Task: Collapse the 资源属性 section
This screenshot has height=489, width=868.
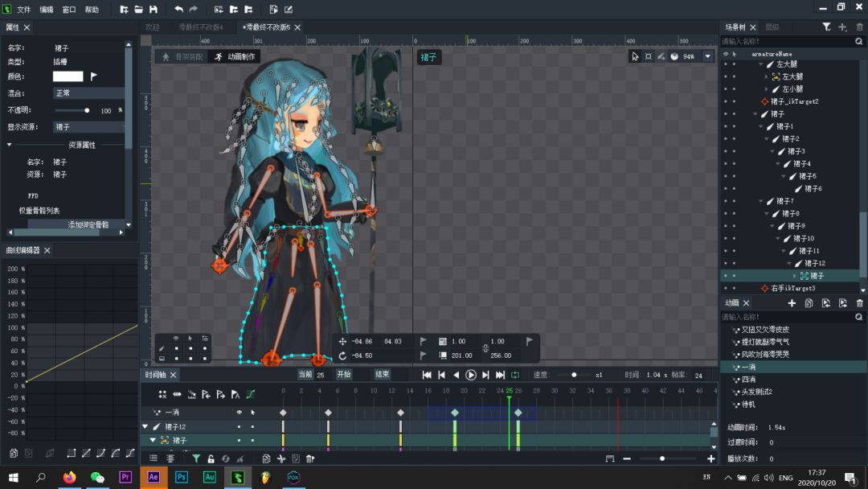Action: [x=10, y=145]
